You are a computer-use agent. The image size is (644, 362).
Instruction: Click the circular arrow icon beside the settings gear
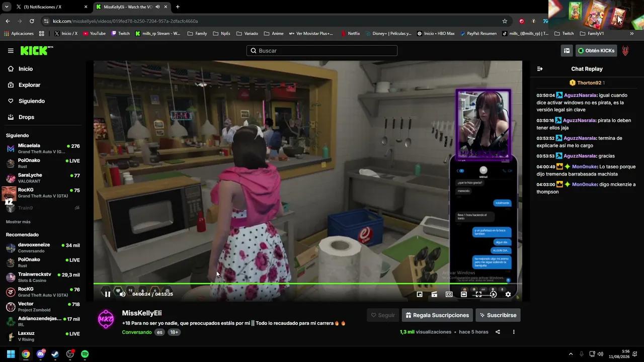tap(493, 294)
